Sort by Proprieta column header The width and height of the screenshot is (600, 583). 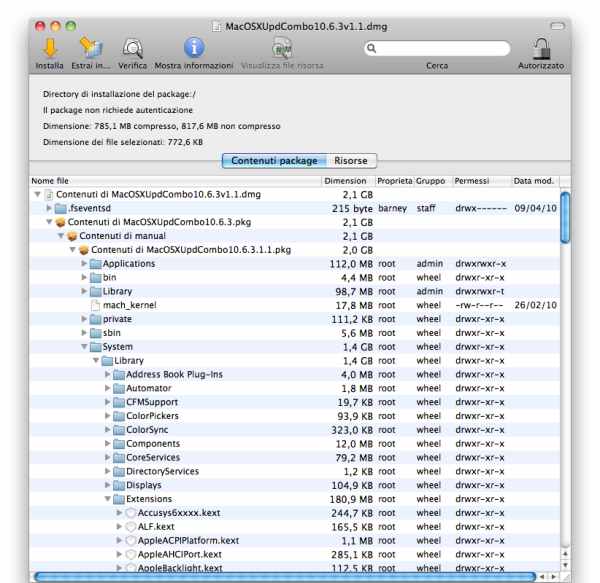point(395,181)
